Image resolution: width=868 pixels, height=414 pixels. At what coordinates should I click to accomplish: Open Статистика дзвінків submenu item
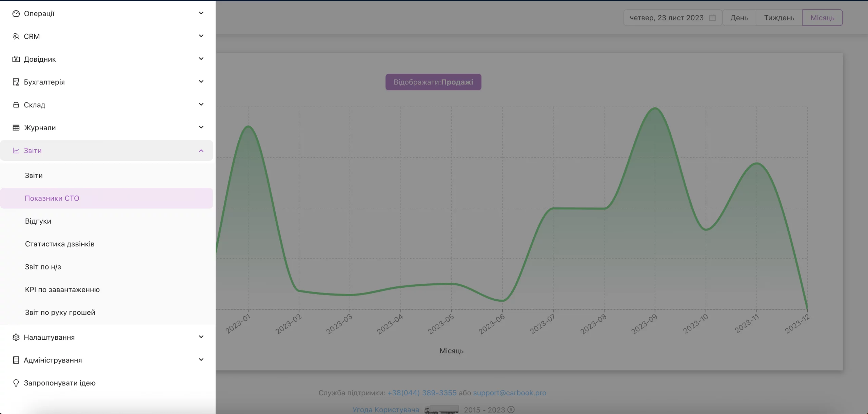pyautogui.click(x=60, y=244)
